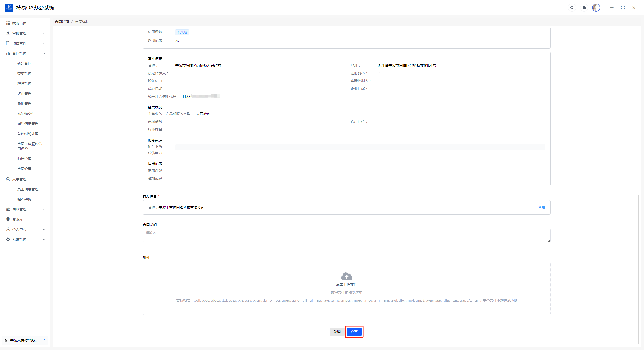The image size is (644, 350).
Task: Click the 取消 button
Action: coord(337,332)
